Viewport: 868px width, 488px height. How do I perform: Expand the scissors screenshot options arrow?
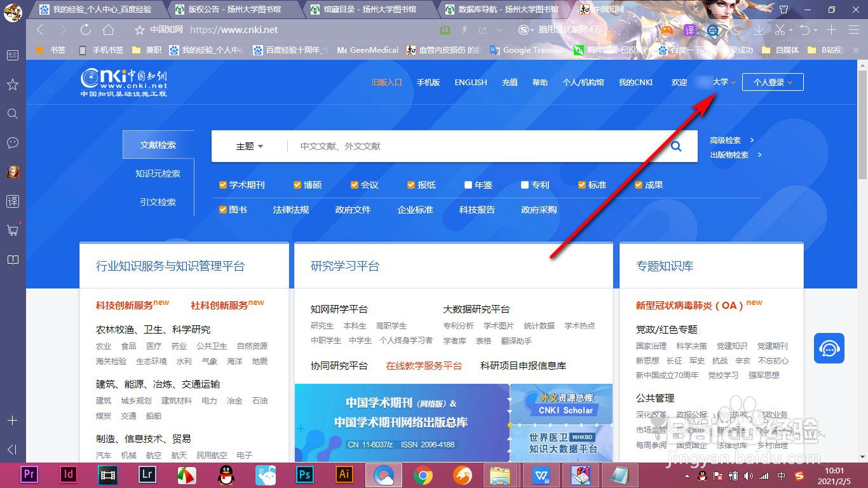click(790, 30)
